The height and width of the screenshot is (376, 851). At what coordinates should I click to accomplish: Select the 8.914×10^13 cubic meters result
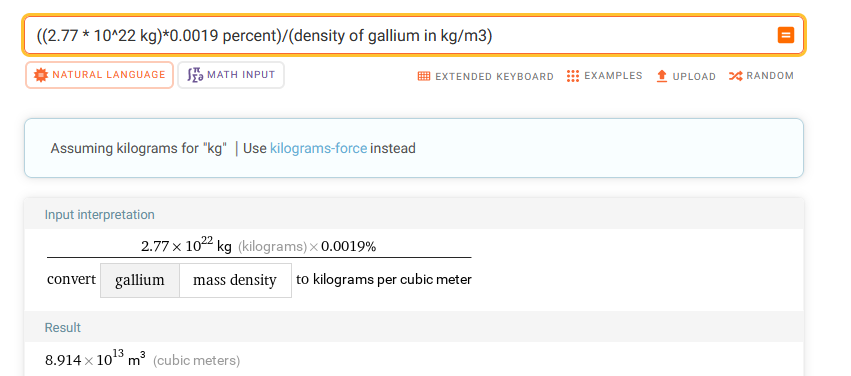pyautogui.click(x=142, y=359)
